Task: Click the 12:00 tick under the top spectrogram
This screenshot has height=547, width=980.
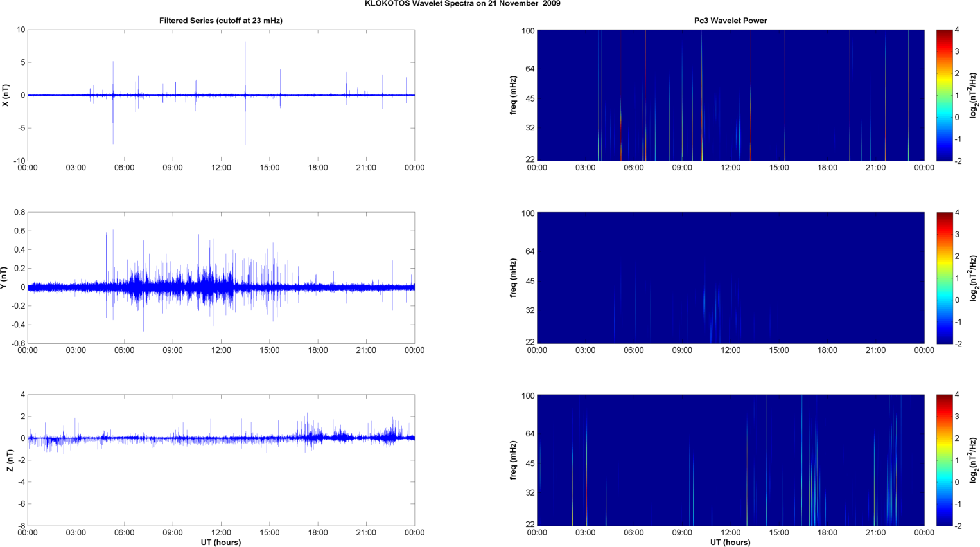Action: pyautogui.click(x=730, y=168)
